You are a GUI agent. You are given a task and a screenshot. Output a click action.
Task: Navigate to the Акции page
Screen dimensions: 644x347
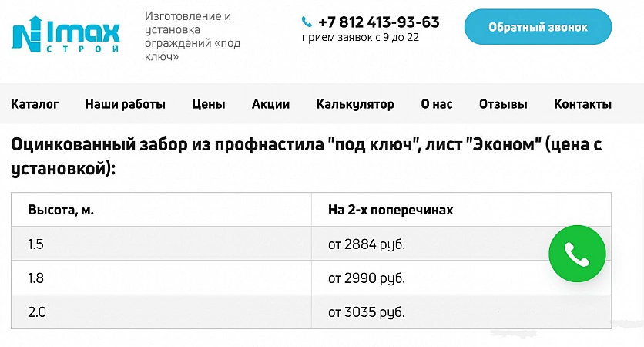270,104
